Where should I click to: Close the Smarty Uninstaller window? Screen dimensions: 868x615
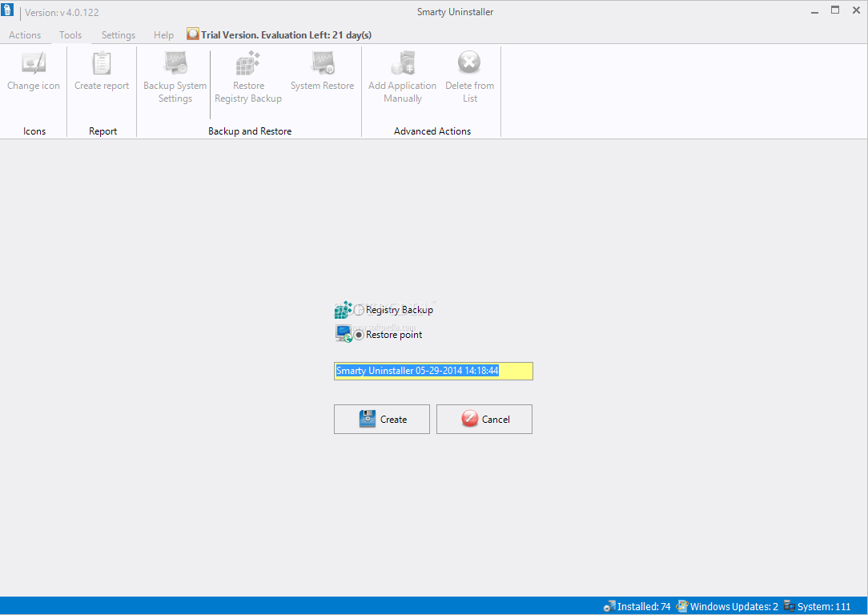[x=856, y=10]
